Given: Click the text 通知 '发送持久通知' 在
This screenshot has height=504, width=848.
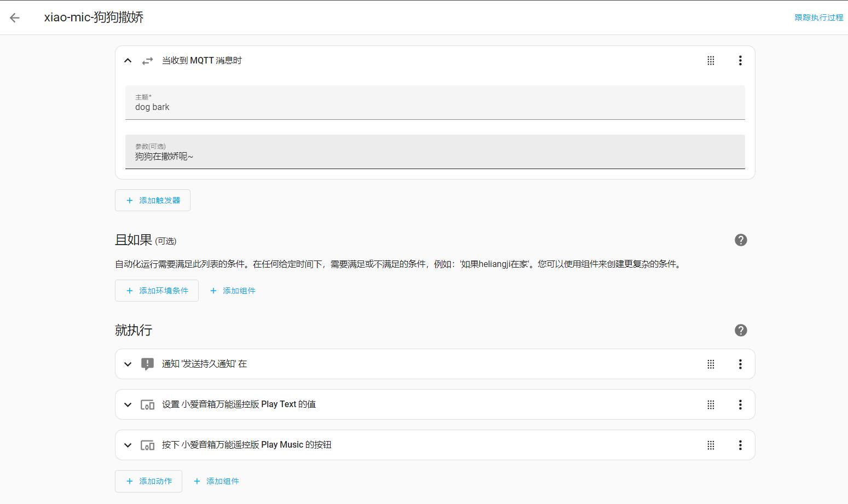Looking at the screenshot, I should click(x=204, y=364).
